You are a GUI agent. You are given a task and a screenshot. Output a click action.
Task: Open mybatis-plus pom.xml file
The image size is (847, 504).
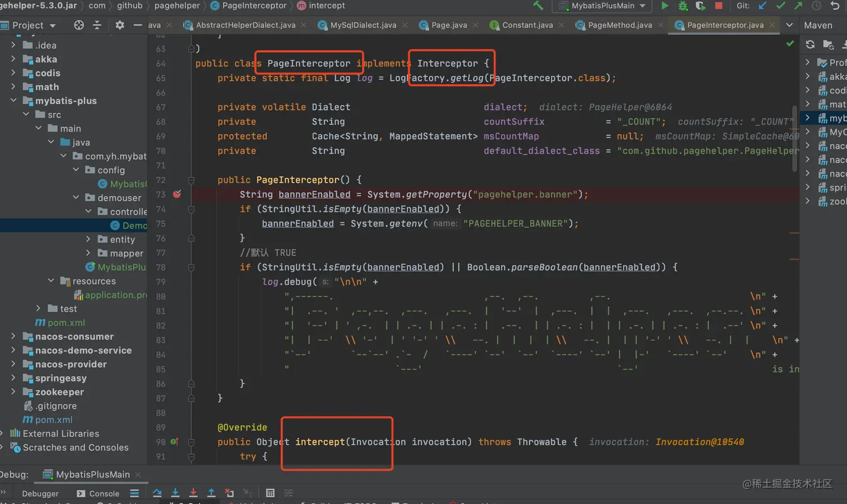(x=66, y=323)
